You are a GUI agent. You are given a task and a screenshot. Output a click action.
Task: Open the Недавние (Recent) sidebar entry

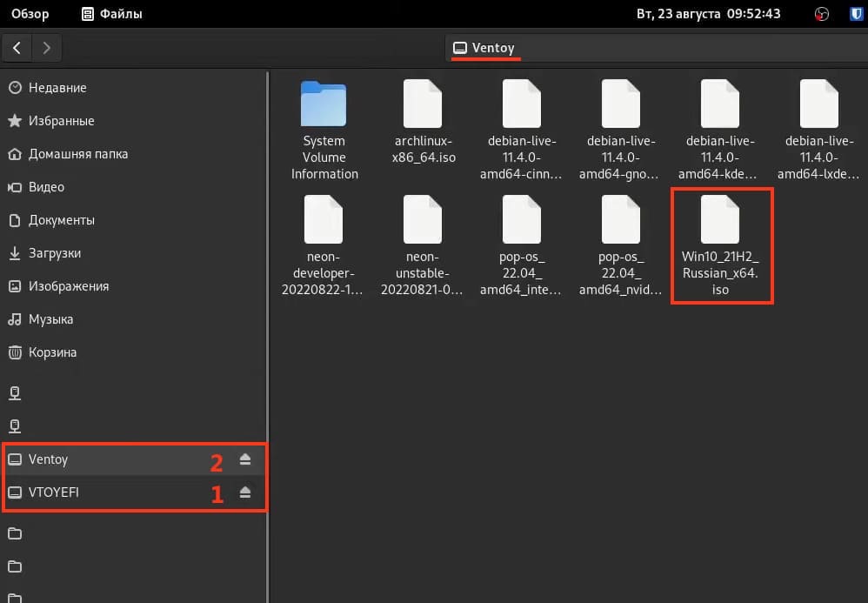click(x=133, y=88)
